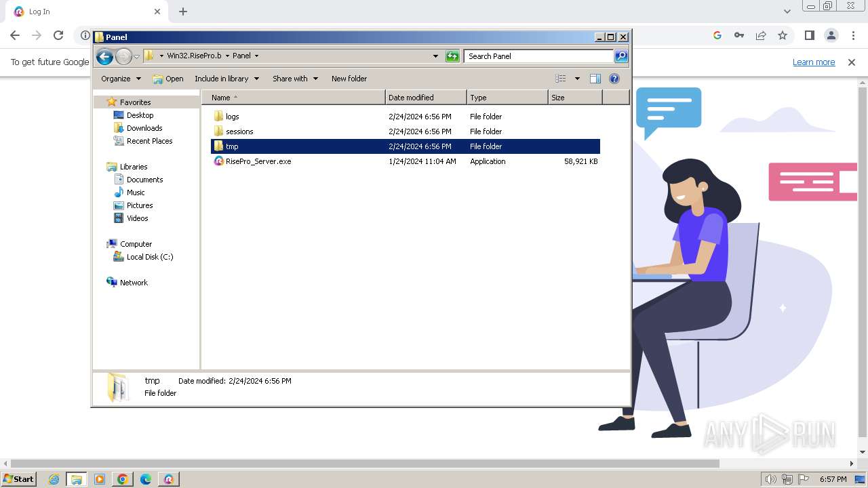This screenshot has height=488, width=868.
Task: Click the volume speaker tray icon
Action: tap(771, 479)
